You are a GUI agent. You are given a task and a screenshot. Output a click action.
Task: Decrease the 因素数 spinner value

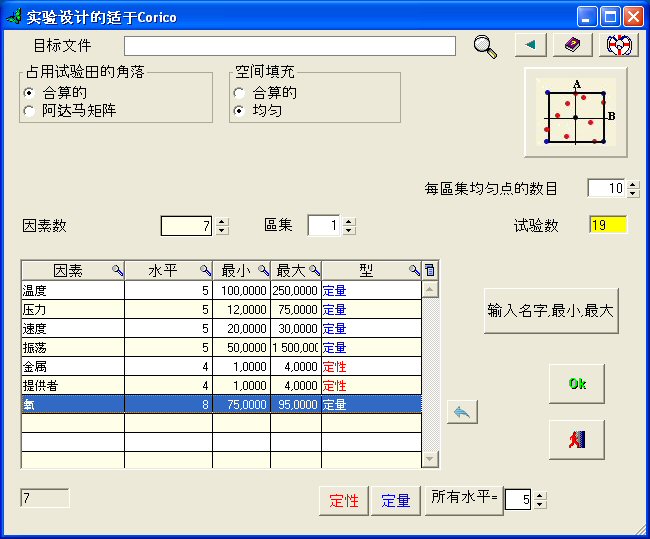click(x=222, y=231)
